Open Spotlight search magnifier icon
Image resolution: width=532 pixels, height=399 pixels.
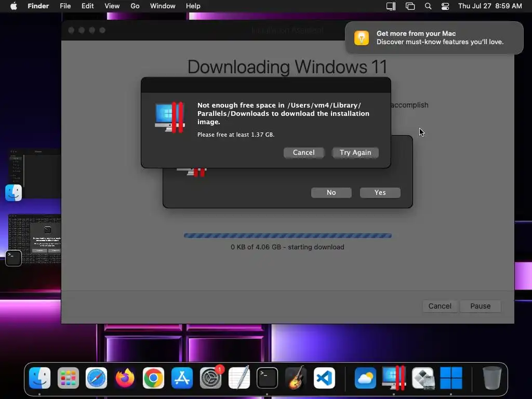[428, 6]
